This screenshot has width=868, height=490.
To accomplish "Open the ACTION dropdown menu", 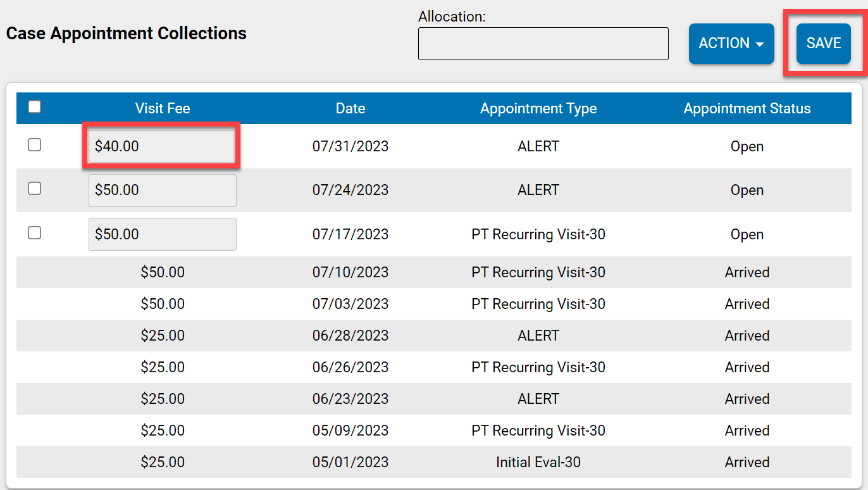I will [731, 44].
